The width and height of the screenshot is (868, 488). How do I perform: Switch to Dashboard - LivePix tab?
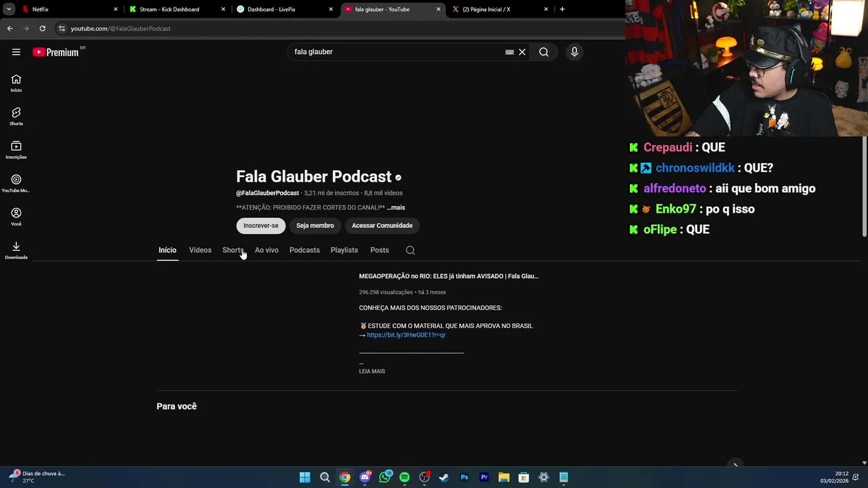click(285, 9)
